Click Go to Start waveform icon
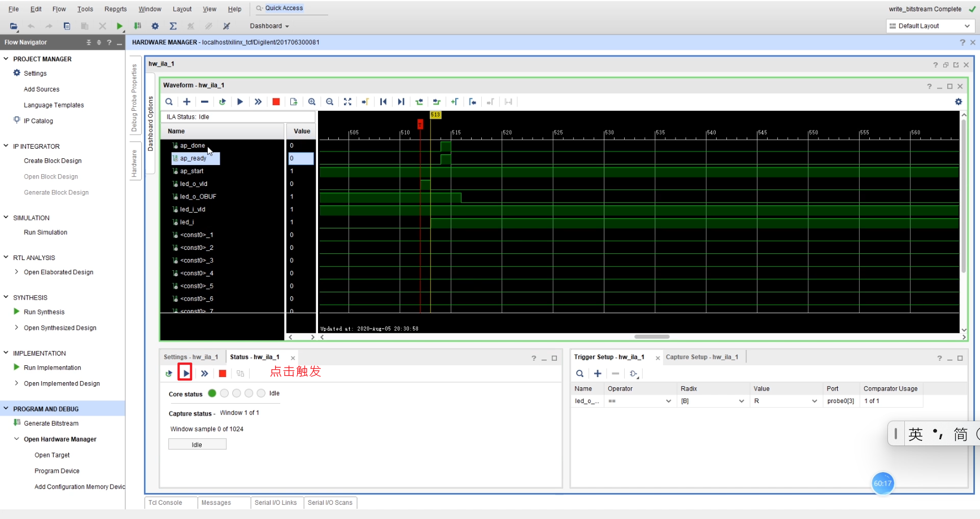980x519 pixels. click(383, 102)
